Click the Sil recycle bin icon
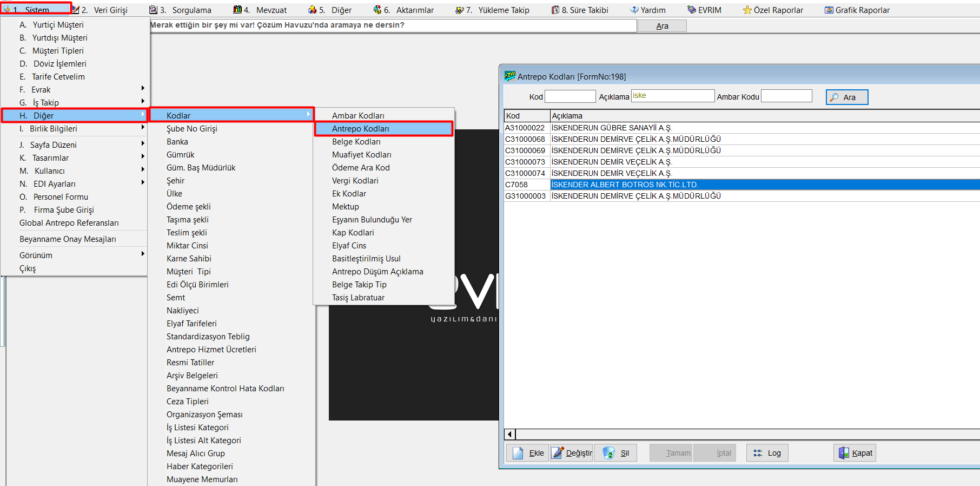980x486 pixels. pos(608,453)
